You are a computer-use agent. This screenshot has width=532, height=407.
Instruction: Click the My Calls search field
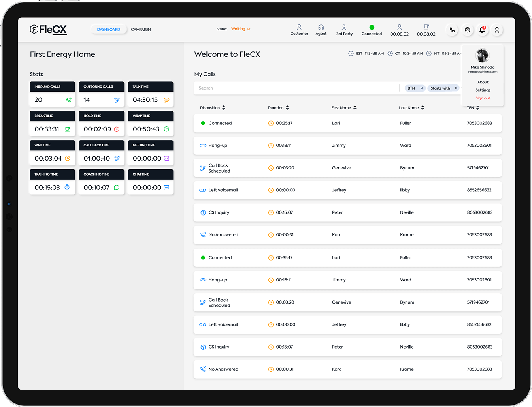(296, 88)
